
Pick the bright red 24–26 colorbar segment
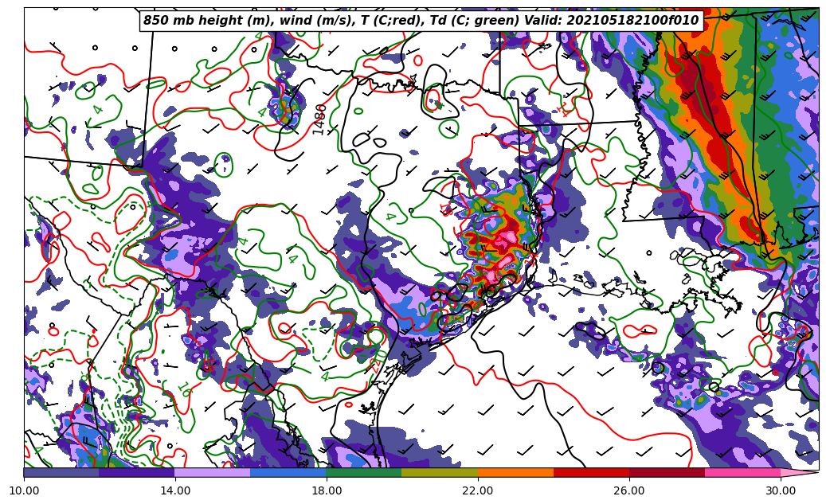click(591, 472)
